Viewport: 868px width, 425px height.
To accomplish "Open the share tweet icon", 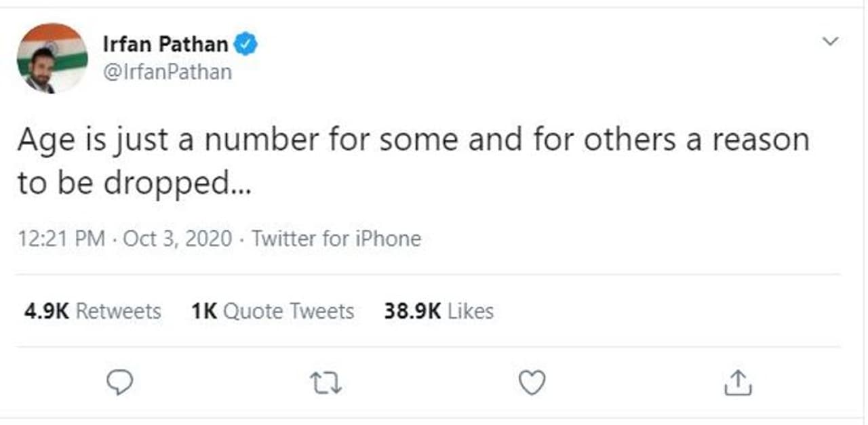I will click(x=738, y=384).
